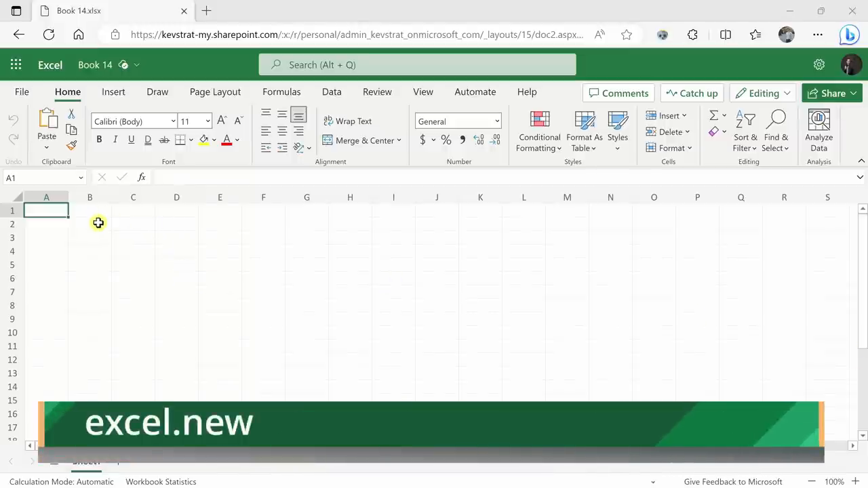Switch to the Insert tab

(x=113, y=91)
